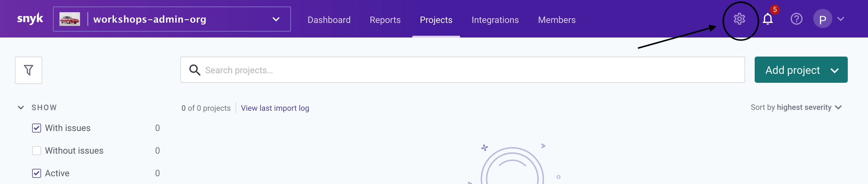868x184 pixels.
Task: Select the Projects tab
Action: click(x=436, y=20)
